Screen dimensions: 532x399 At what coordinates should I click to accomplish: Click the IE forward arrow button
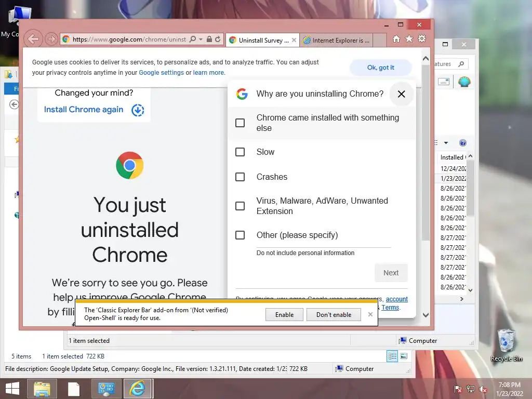pos(51,39)
